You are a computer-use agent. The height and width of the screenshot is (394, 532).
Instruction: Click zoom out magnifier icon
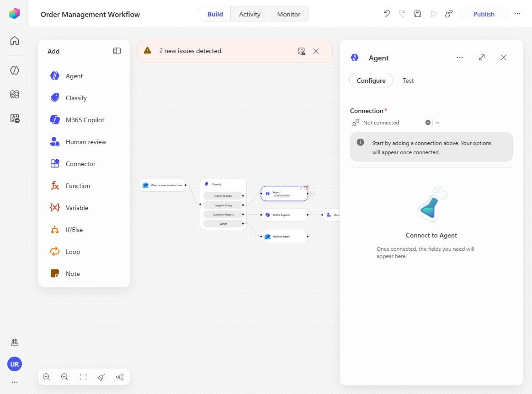(64, 377)
